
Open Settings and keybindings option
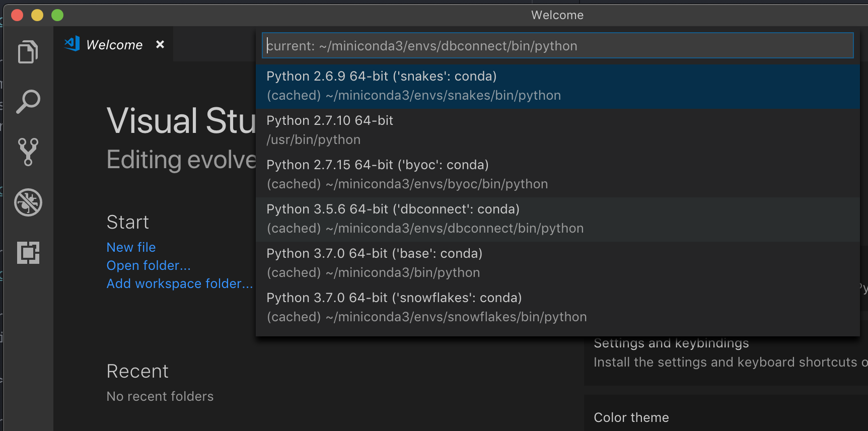pyautogui.click(x=671, y=344)
